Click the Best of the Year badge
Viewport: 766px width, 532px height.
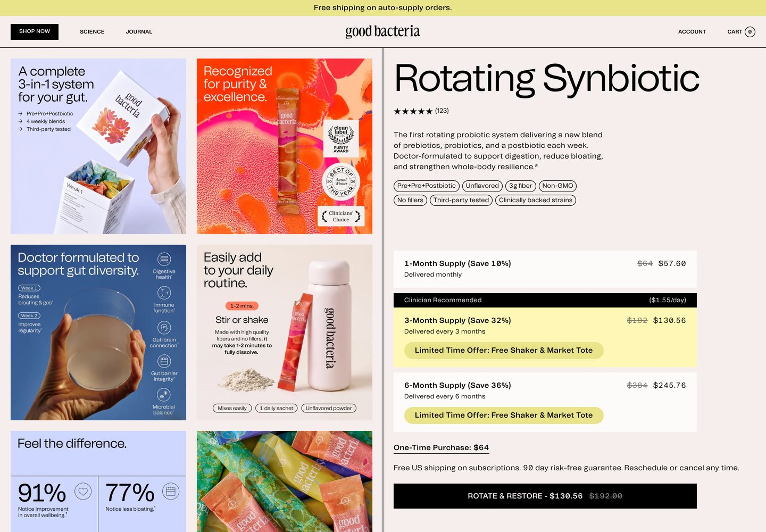click(x=341, y=181)
